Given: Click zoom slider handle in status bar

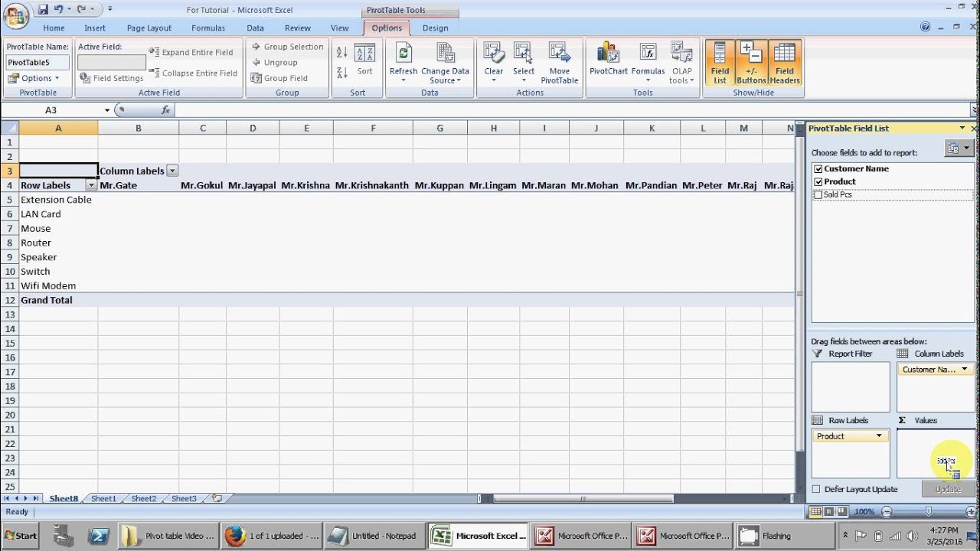Looking at the screenshot, I should point(928,511).
